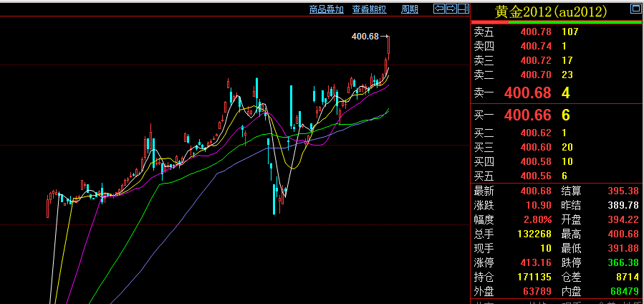Maximize the quote panel using the square icon
Viewport: 644px width, 304px height.
pos(635,9)
